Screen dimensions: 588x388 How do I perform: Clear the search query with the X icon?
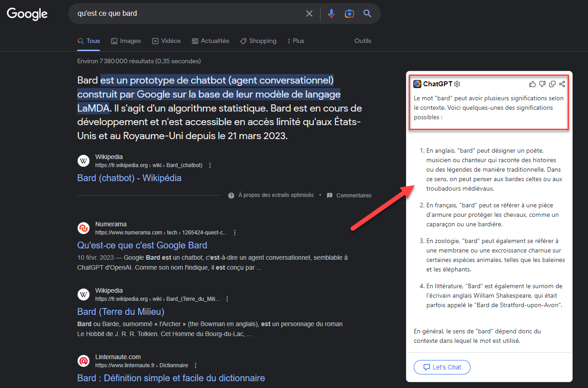point(309,14)
